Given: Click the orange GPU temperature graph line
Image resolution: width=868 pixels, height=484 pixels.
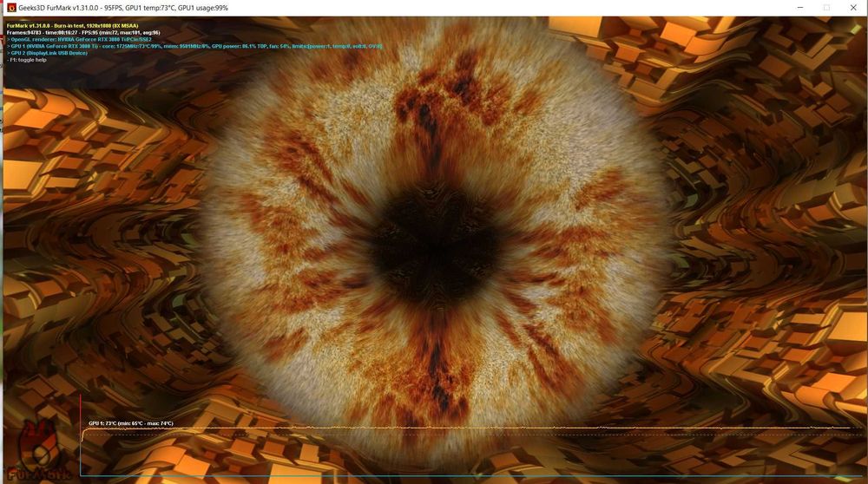Looking at the screenshot, I should click(x=465, y=428).
